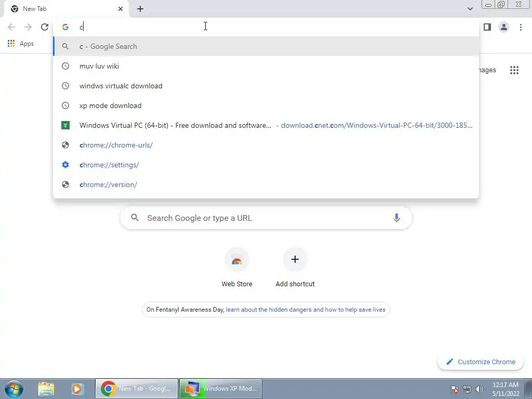Open the Fentanyl Awareness Day learn link

(x=305, y=310)
